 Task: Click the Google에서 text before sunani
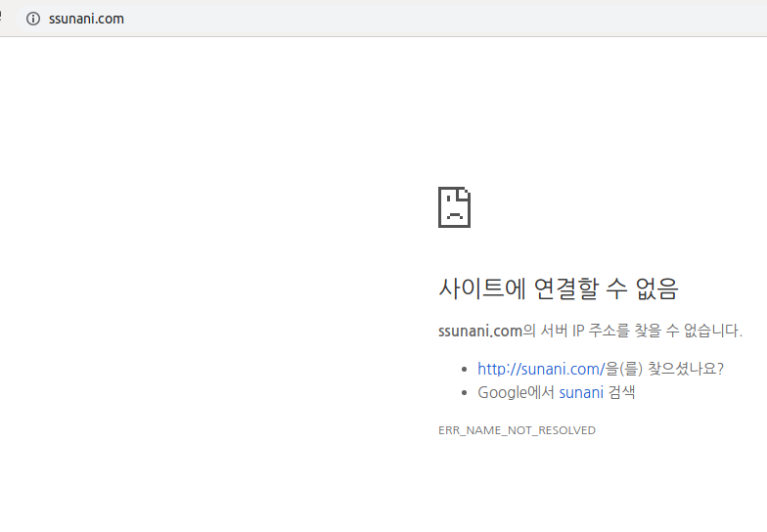pos(516,393)
